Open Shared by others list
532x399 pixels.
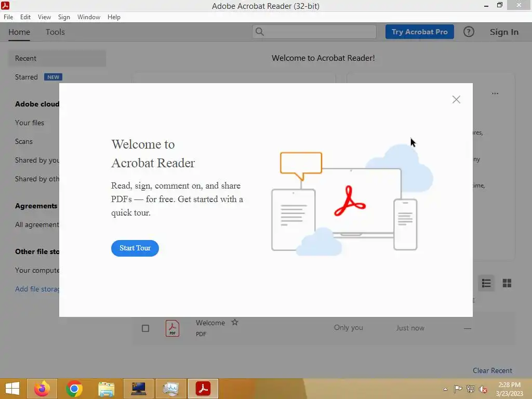(x=37, y=179)
